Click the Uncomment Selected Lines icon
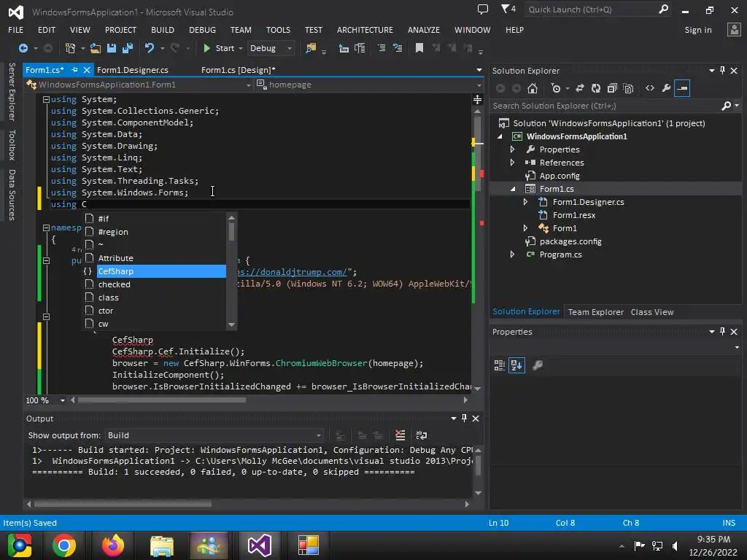Screen dimensions: 747x560 [x=398, y=48]
